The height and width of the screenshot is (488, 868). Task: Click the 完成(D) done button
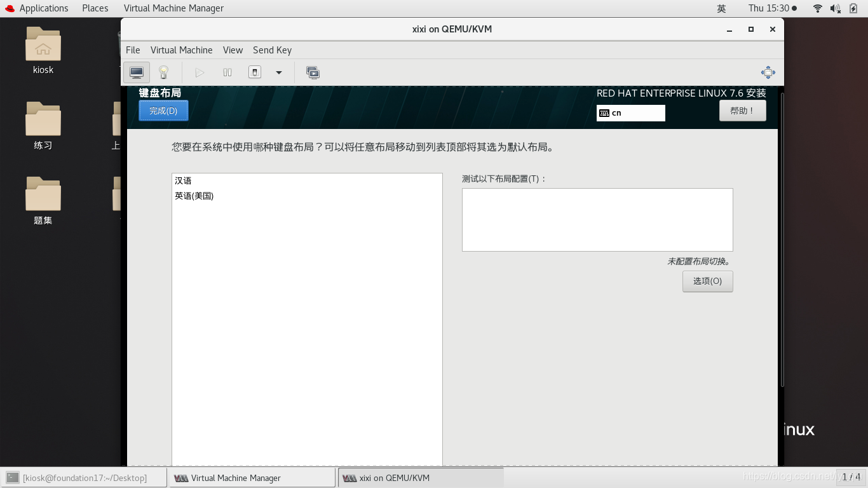(163, 111)
